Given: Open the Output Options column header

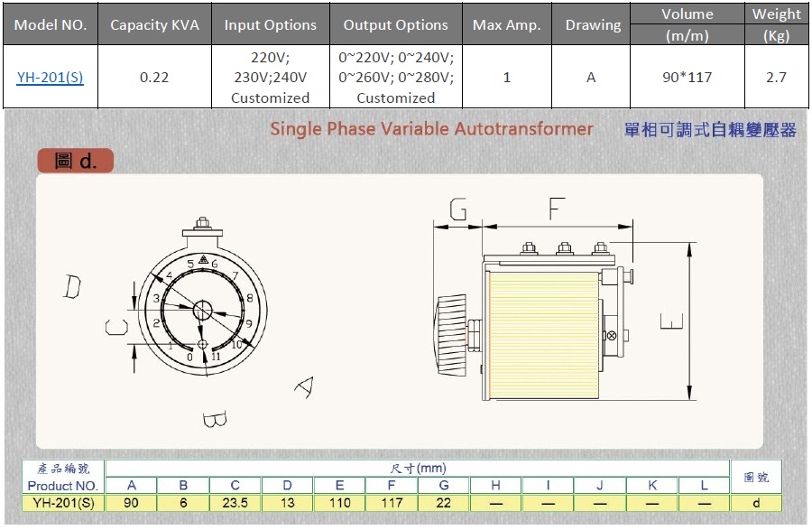Looking at the screenshot, I should [396, 24].
